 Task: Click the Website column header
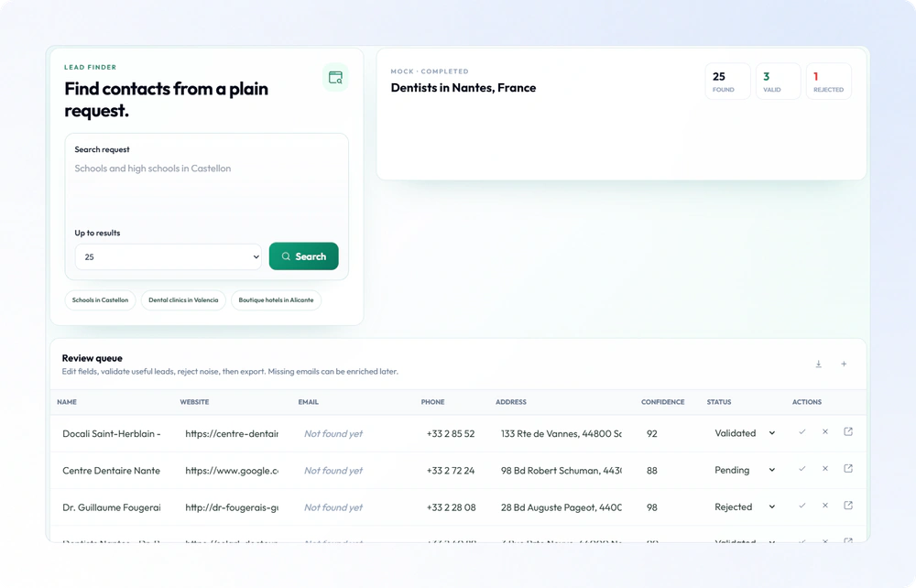(194, 402)
